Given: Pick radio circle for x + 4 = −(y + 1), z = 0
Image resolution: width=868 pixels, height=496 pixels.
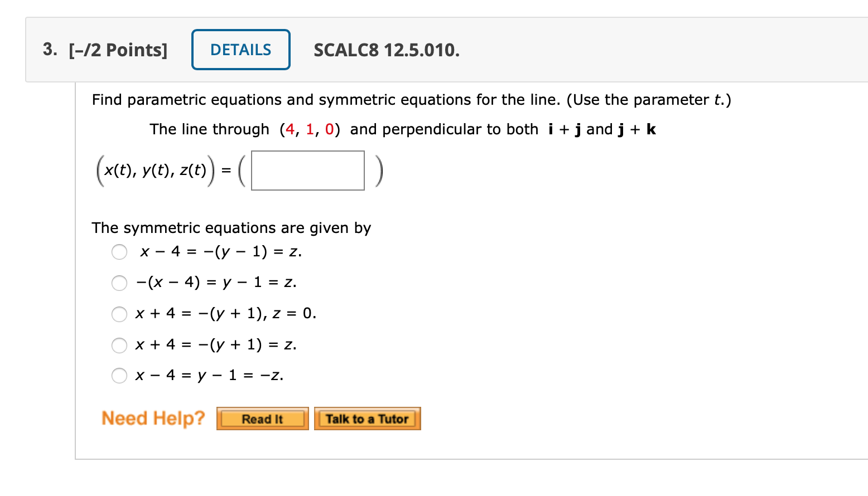Looking at the screenshot, I should pyautogui.click(x=119, y=314).
